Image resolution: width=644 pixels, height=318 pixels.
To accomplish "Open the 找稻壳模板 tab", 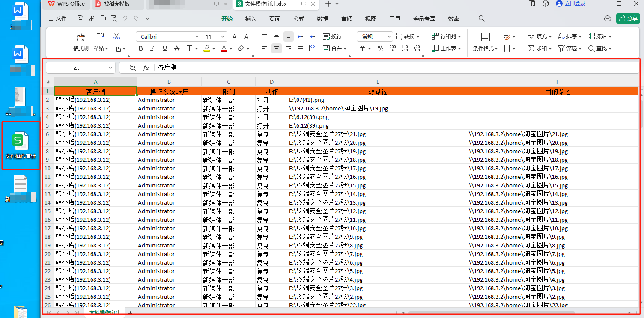I will tap(117, 4).
